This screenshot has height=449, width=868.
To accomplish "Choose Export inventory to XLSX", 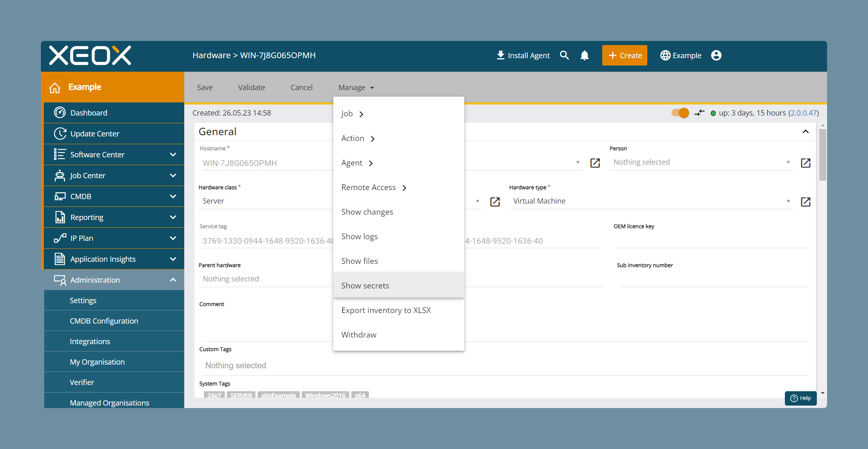I will coord(399,310).
